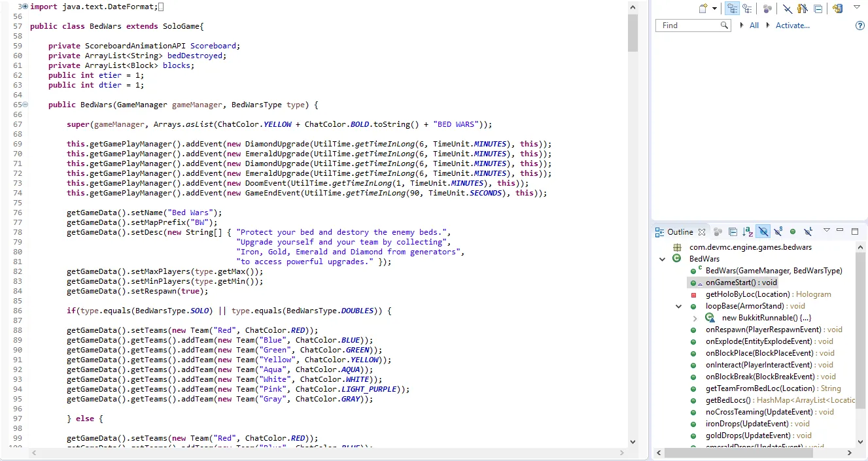This screenshot has height=461, width=868.
Task: Click the magnifier icon in Find box
Action: point(724,26)
